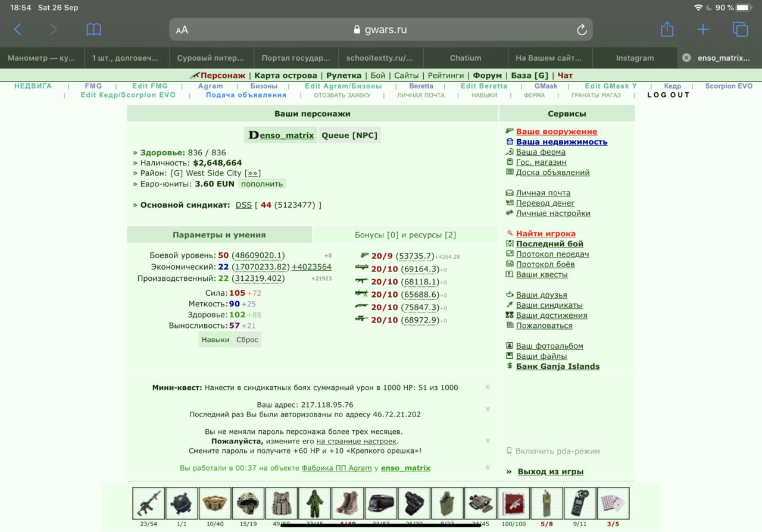Screen dimensions: 762x532
Task: Open Фабрика ПП Agram link
Action: [336, 468]
